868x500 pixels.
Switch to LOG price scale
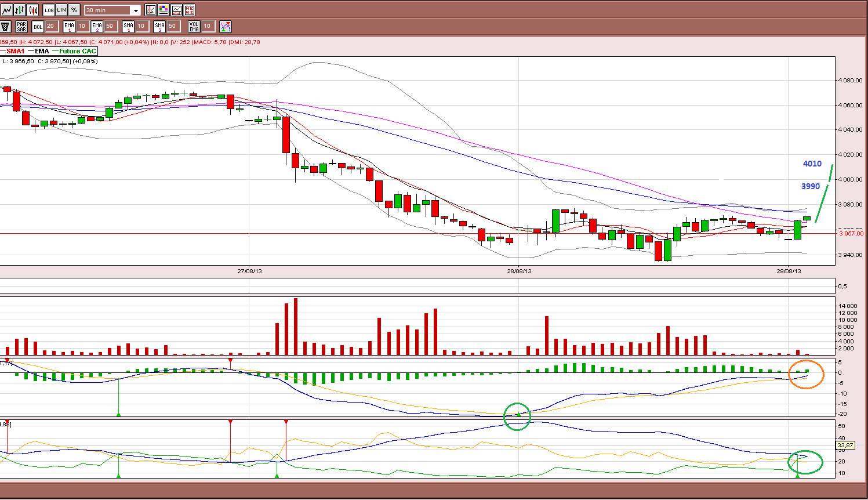(49, 10)
